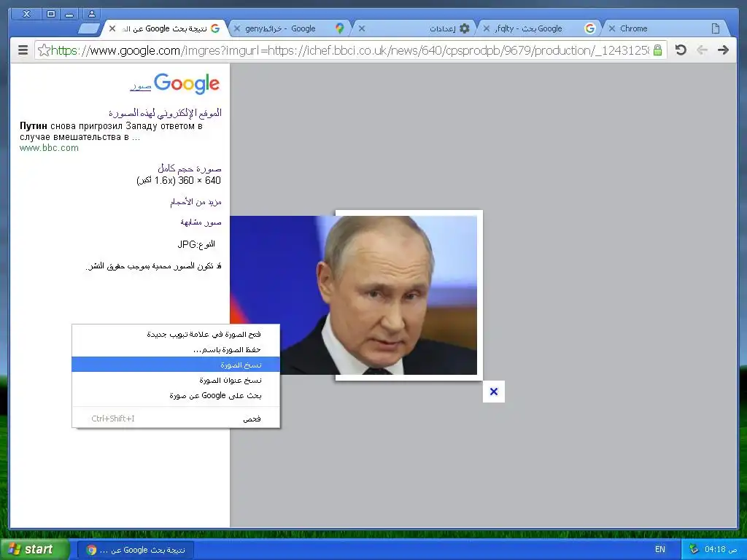The image size is (747, 560).
Task: Click the 'النوع:JPG' file type text
Action: tap(196, 244)
